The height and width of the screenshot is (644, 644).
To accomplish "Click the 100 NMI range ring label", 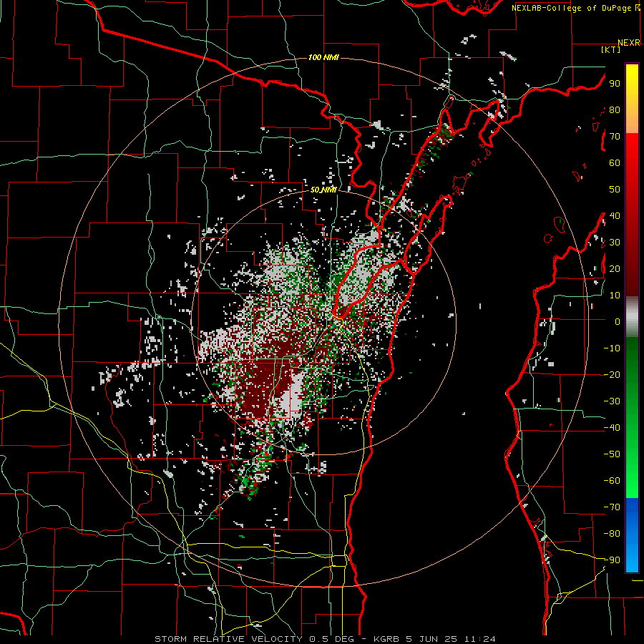I will click(323, 57).
